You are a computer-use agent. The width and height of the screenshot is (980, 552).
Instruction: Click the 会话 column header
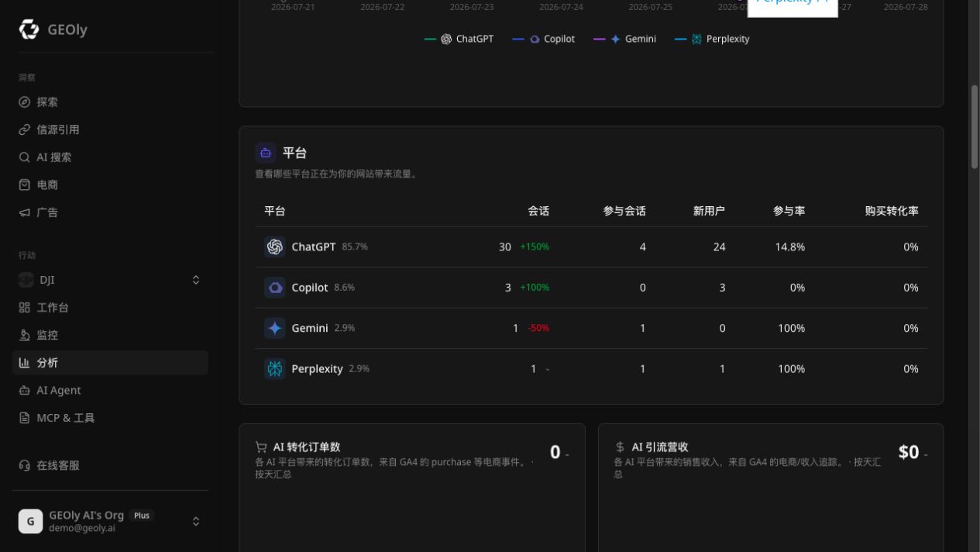click(538, 211)
